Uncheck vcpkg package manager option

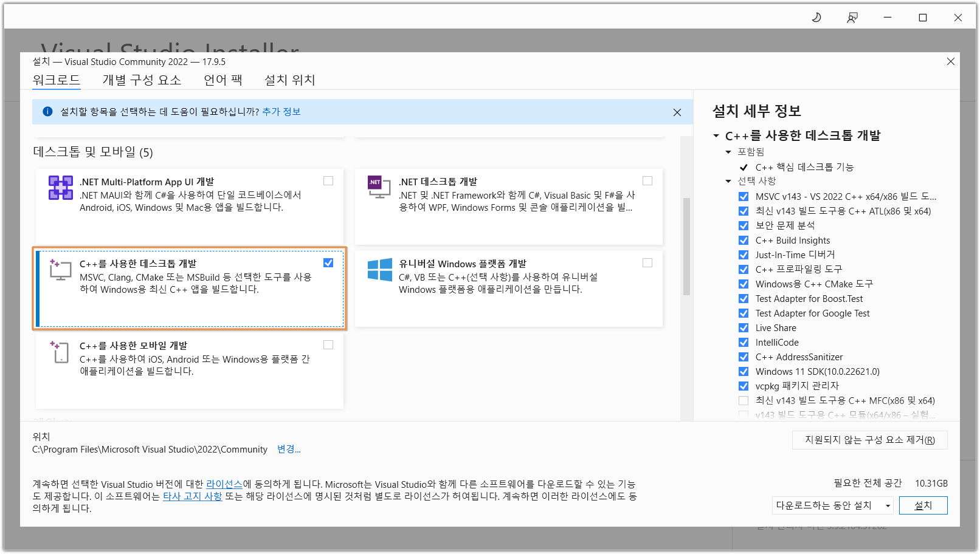[744, 386]
